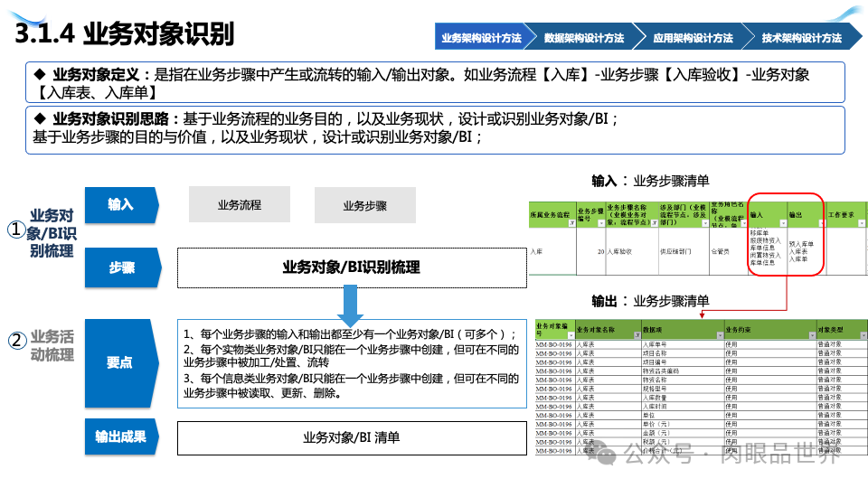This screenshot has width=868, height=488.
Task: Switch to the 数据架构设计方法 tab
Action: pos(584,37)
